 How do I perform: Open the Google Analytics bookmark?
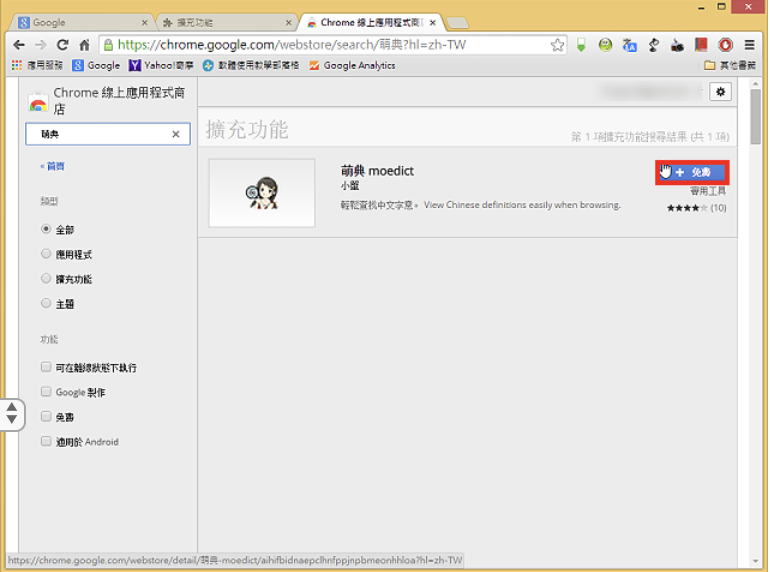(x=353, y=65)
